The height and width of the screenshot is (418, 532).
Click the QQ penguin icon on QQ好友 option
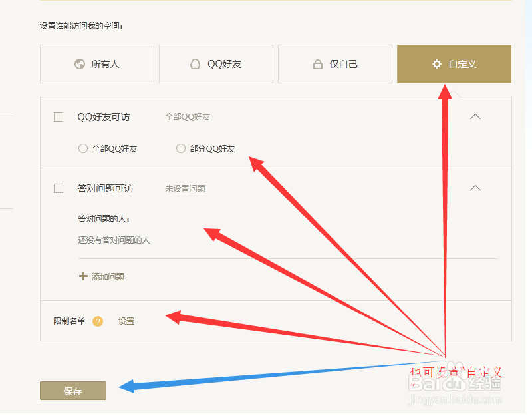tap(196, 64)
